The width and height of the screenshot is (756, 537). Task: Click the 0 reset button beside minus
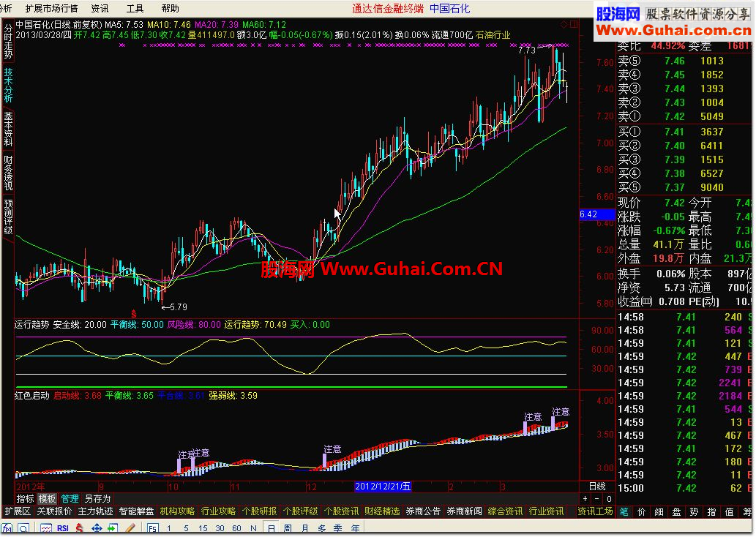(609, 499)
